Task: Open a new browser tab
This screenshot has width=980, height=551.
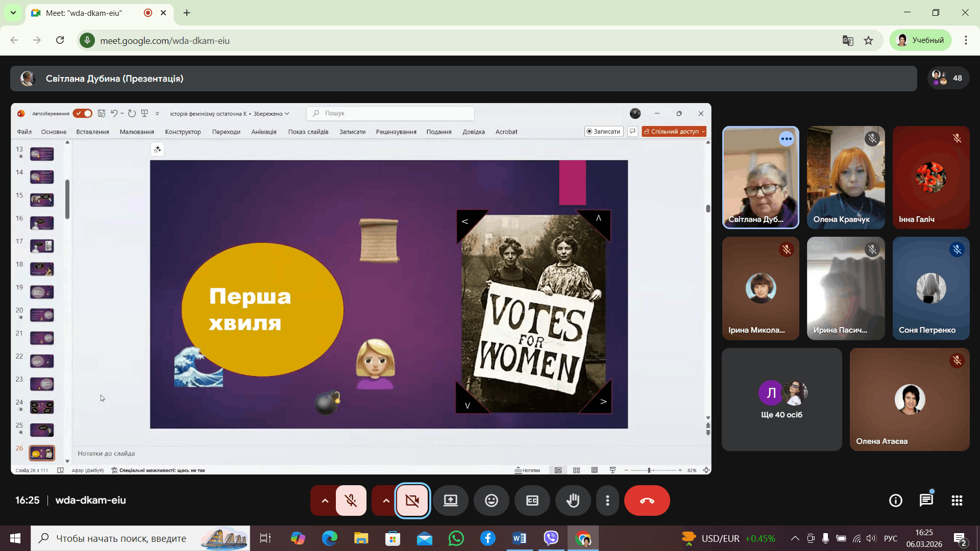Action: [x=187, y=13]
